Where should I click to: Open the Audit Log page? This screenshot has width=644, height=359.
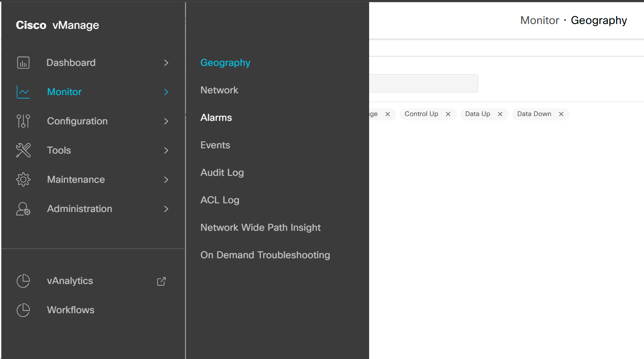[x=222, y=173]
